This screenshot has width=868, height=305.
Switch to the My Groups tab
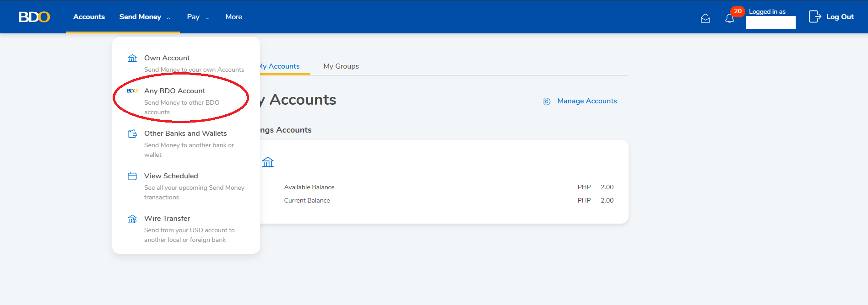[x=341, y=66]
